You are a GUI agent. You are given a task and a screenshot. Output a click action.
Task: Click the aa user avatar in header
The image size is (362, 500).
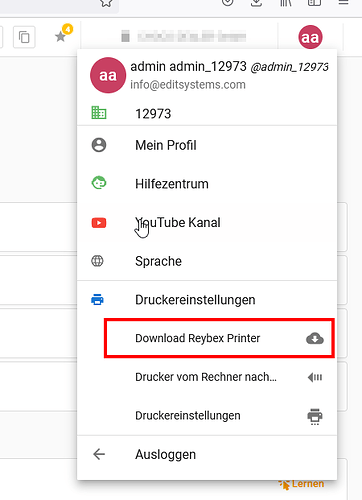click(x=310, y=37)
